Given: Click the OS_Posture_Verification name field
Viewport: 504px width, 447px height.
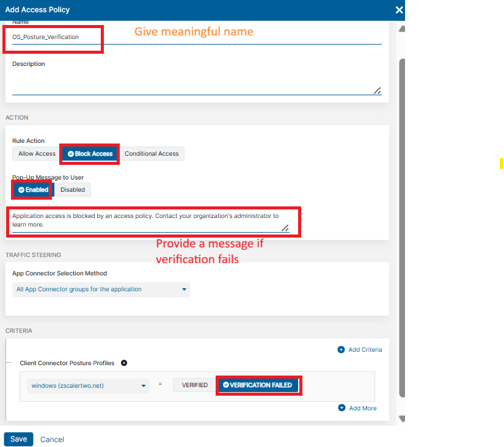Looking at the screenshot, I should coord(53,37).
